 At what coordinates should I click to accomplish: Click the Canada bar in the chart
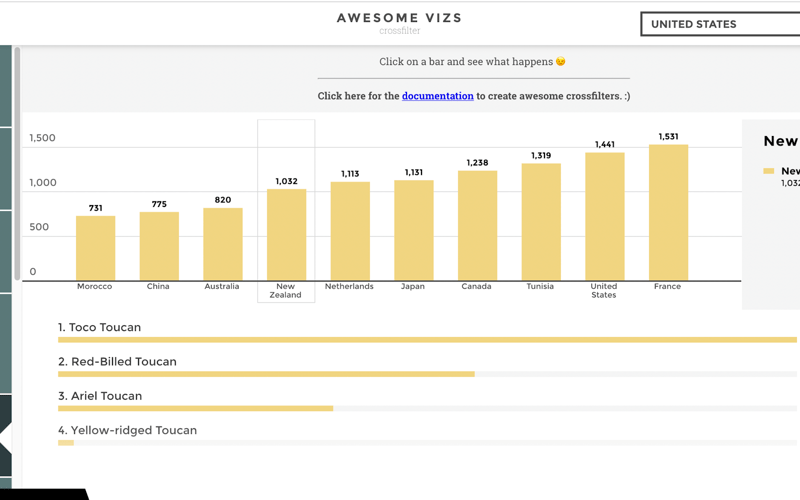(477, 225)
